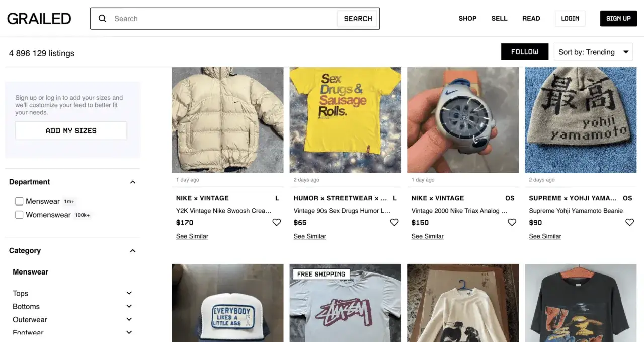644x342 pixels.
Task: Open See Similar for the Nike watch
Action: click(x=427, y=236)
